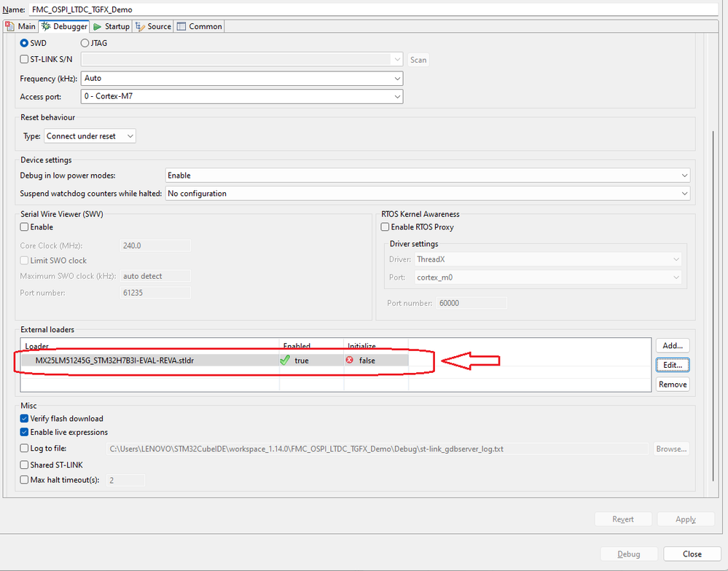Click the Edit... loader button

[673, 365]
